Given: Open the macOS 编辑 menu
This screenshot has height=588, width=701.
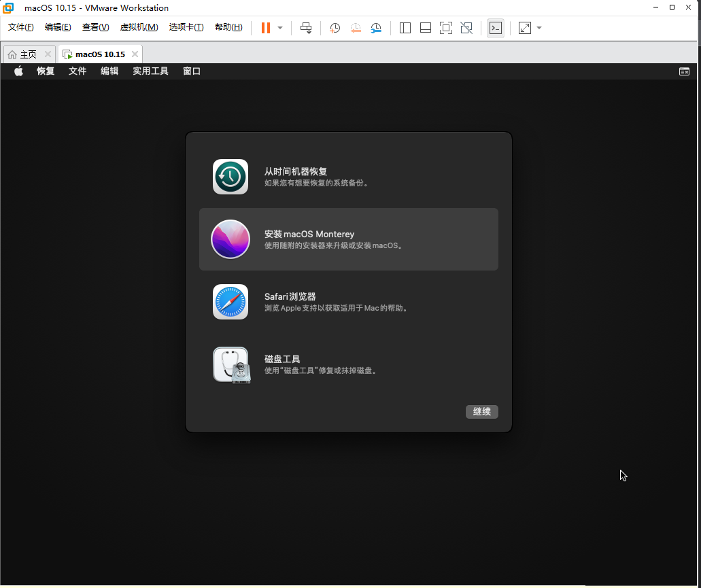Looking at the screenshot, I should click(109, 71).
